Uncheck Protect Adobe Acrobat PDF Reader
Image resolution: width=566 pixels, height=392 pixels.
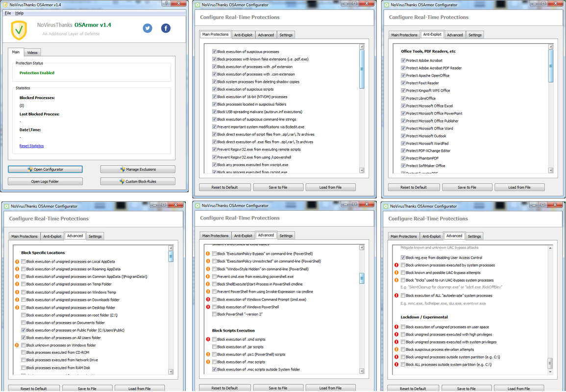[403, 68]
